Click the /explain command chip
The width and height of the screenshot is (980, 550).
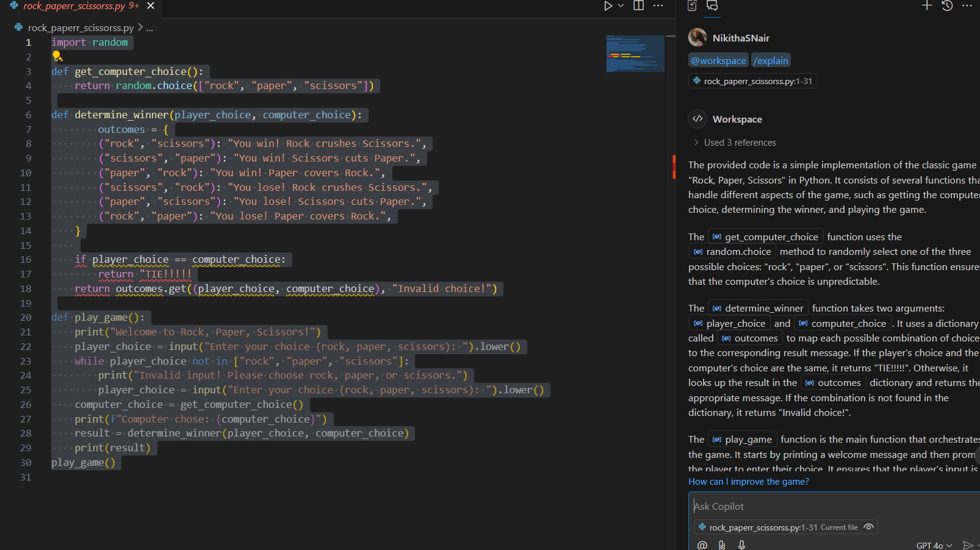(771, 60)
